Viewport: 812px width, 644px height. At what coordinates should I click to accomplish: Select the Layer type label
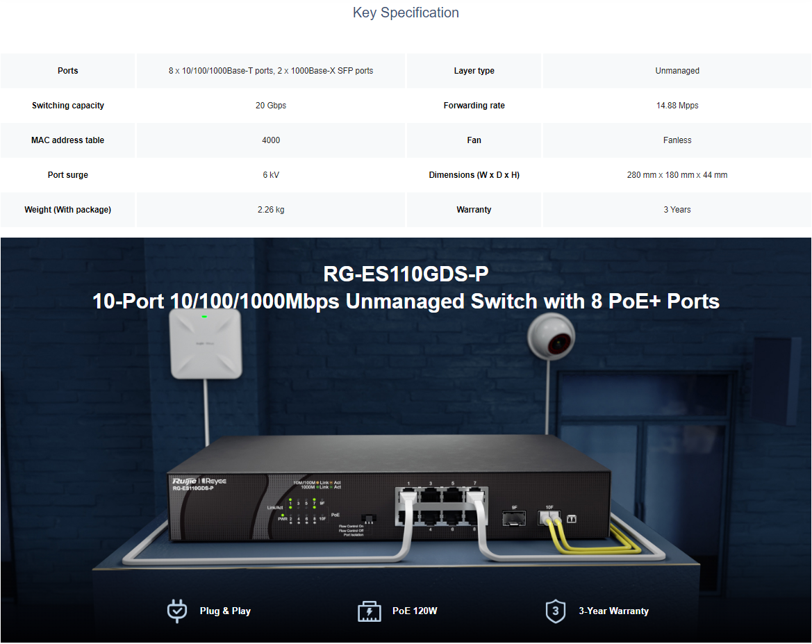point(474,70)
